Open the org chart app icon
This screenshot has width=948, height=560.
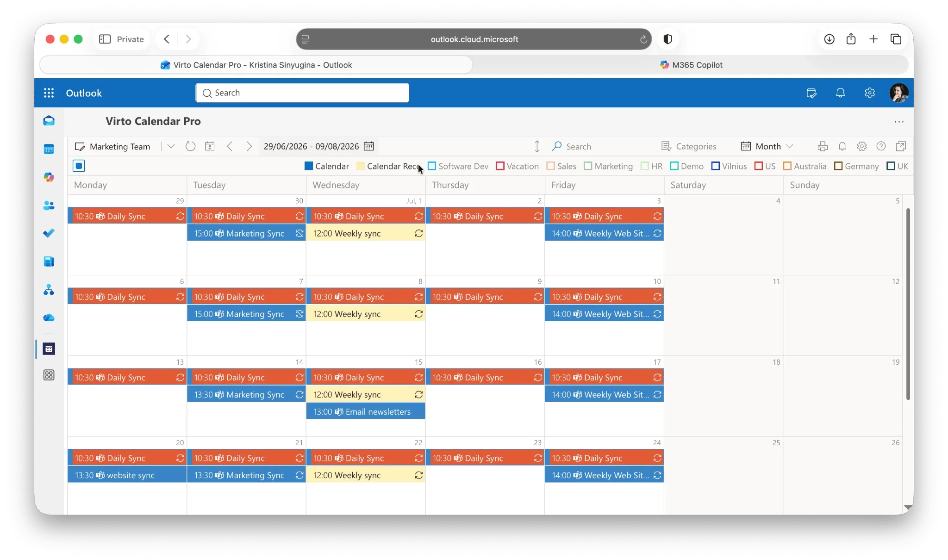click(49, 290)
